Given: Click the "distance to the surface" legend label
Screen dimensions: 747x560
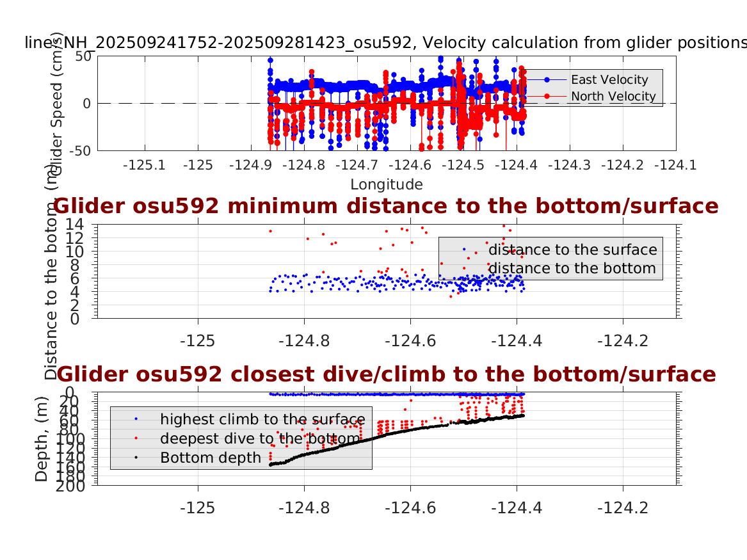Looking at the screenshot, I should click(x=572, y=250).
